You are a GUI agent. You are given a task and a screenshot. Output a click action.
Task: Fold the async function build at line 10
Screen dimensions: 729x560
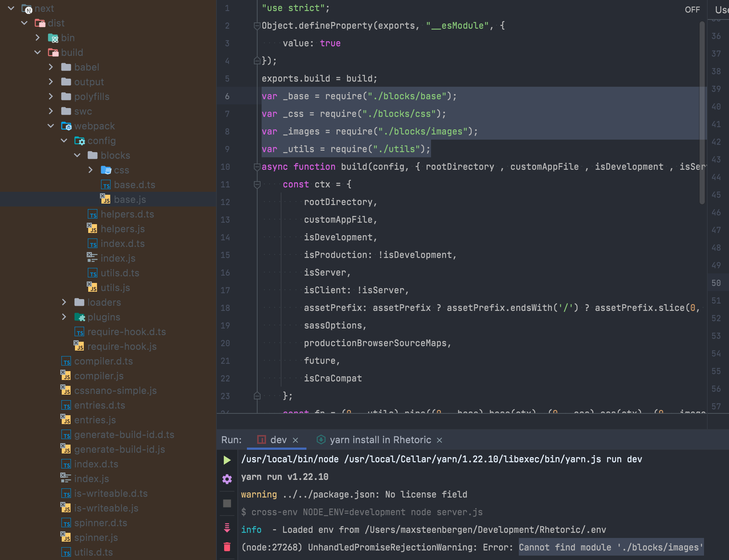click(x=257, y=167)
